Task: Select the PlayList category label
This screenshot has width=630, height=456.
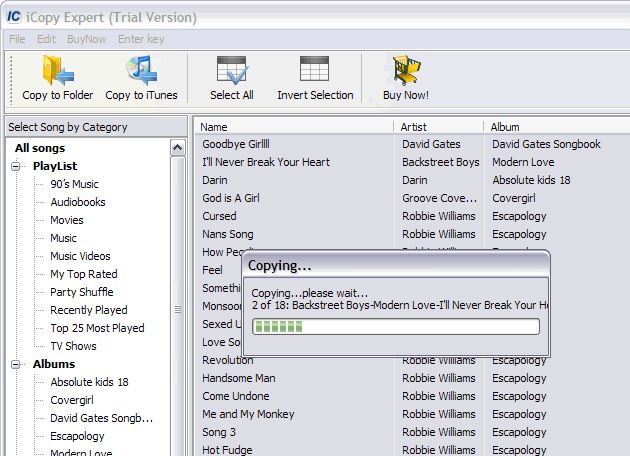Action: click(55, 166)
